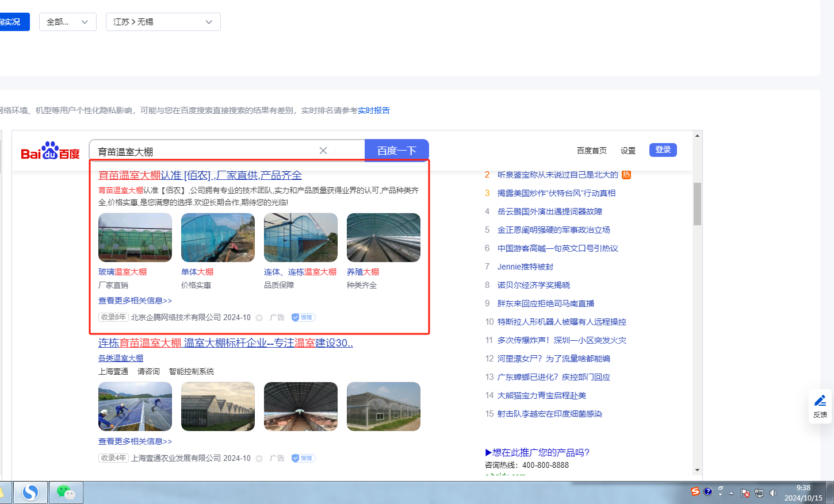Click the network tray icon

click(x=759, y=493)
